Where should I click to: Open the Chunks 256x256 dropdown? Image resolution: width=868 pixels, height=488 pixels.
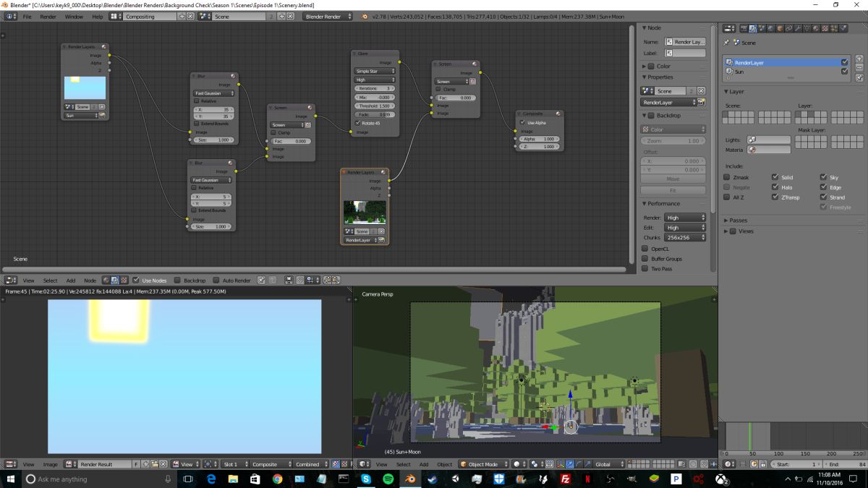pyautogui.click(x=686, y=237)
